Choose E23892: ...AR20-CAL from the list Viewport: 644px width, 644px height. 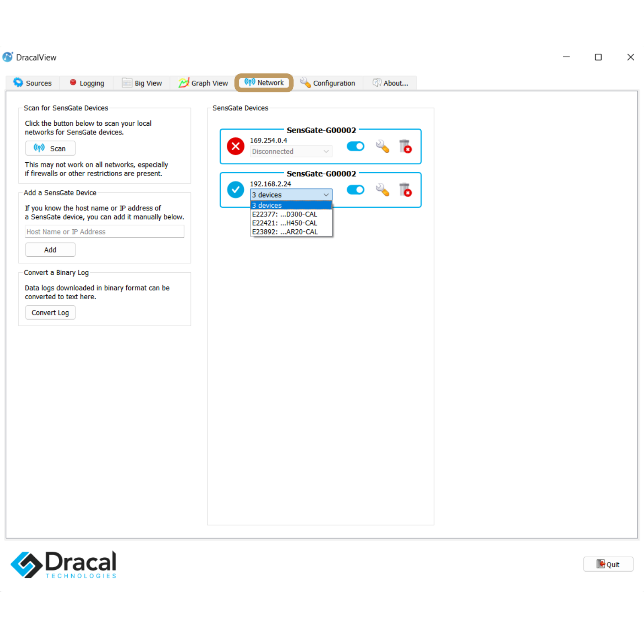[x=291, y=232]
